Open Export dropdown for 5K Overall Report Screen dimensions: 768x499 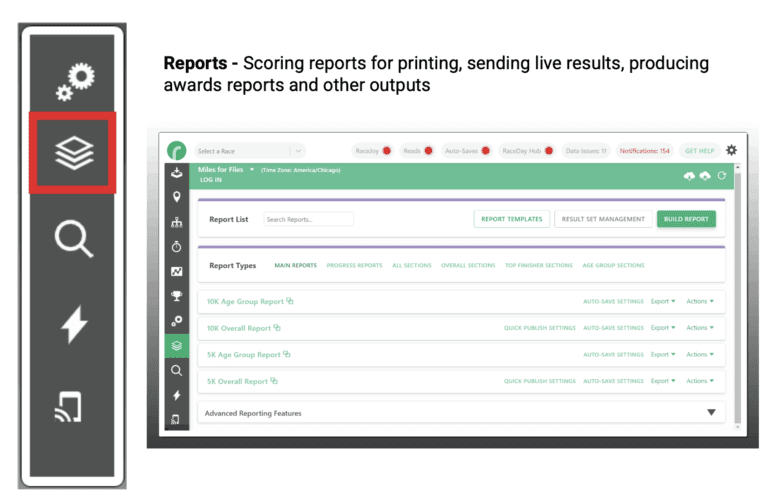(x=662, y=381)
